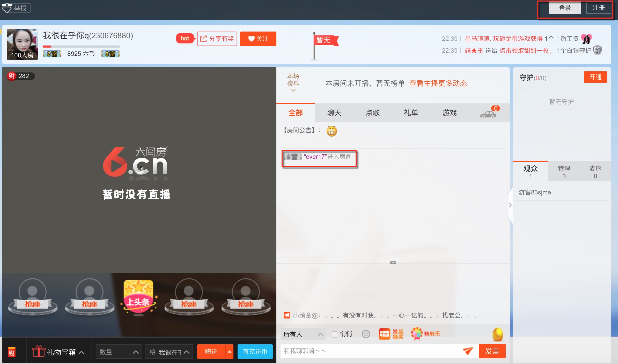
Task: Click the 举报 report icon
Action: tap(16, 8)
